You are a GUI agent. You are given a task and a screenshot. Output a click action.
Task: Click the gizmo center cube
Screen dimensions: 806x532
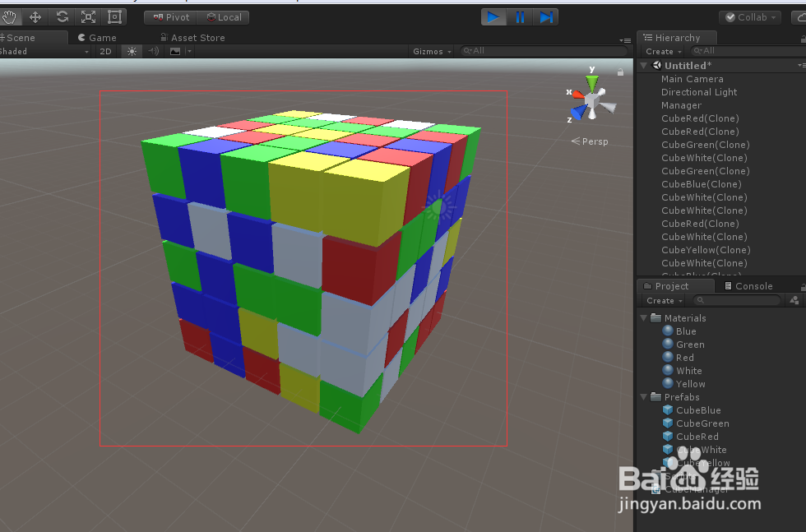click(x=592, y=99)
